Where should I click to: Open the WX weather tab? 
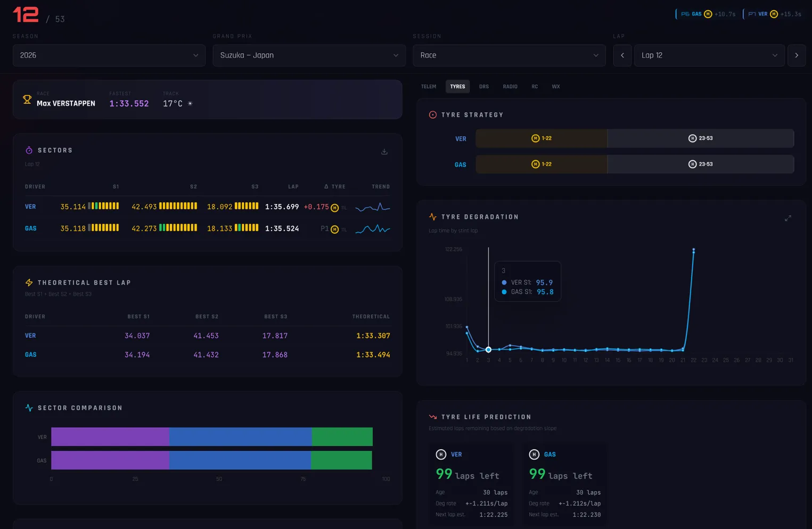[x=556, y=86]
